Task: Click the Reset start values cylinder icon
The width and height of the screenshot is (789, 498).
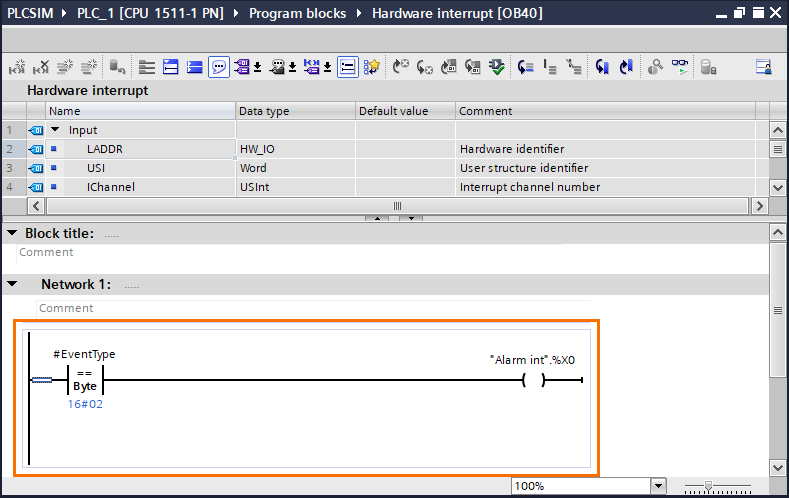Action: (x=117, y=67)
